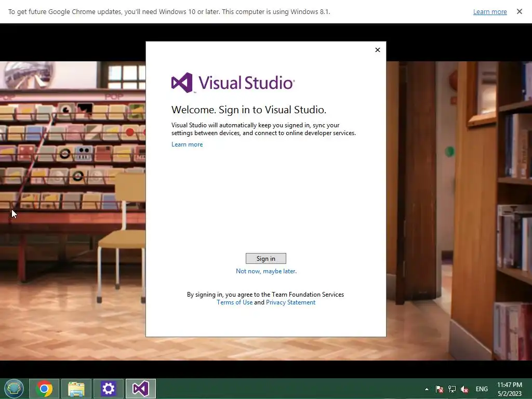Change input language ENG indicator
The height and width of the screenshot is (399, 532).
coord(482,389)
